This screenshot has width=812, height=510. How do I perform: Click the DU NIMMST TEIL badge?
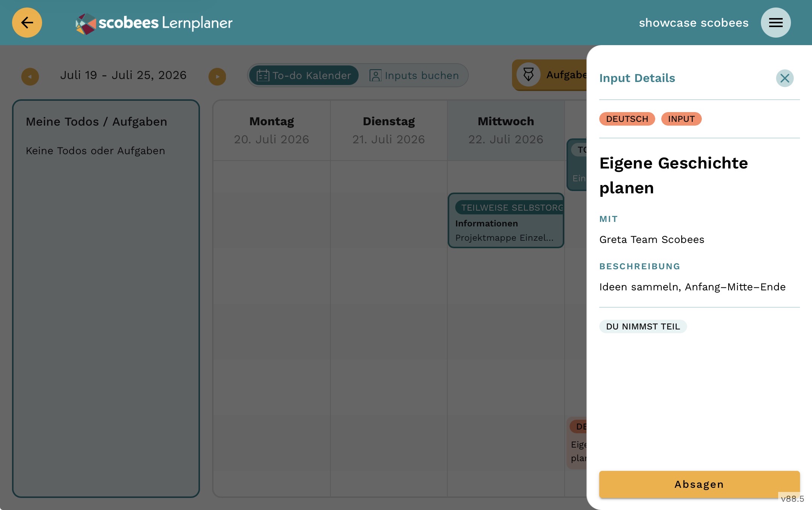[x=643, y=326]
